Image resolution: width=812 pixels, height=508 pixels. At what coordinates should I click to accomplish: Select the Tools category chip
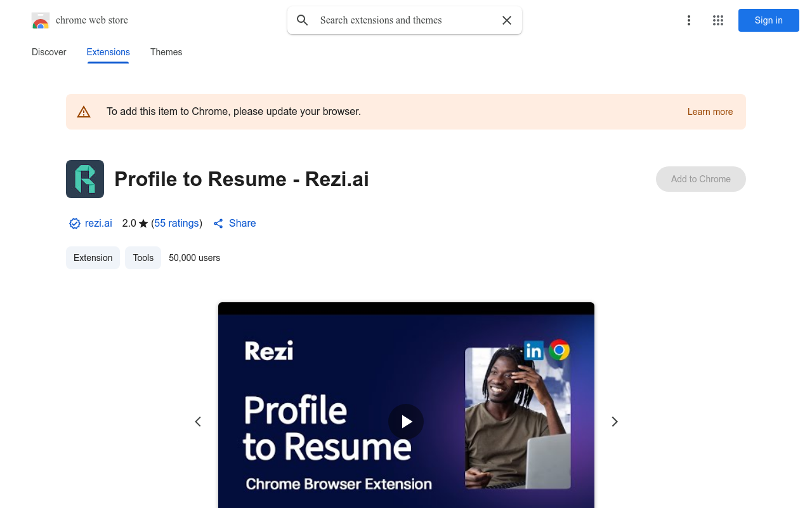click(x=143, y=258)
